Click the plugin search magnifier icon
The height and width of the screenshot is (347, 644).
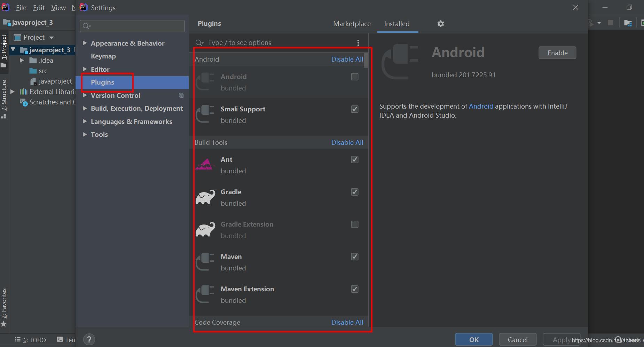(x=199, y=42)
